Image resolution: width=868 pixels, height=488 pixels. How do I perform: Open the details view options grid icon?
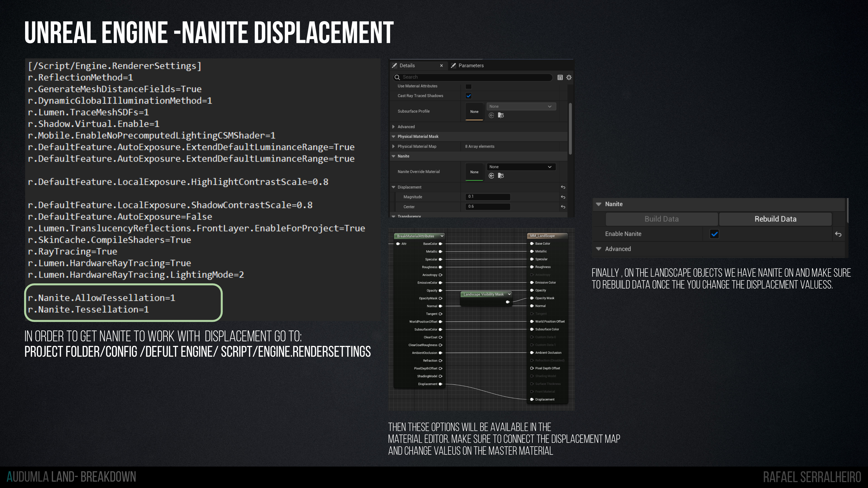[560, 77]
